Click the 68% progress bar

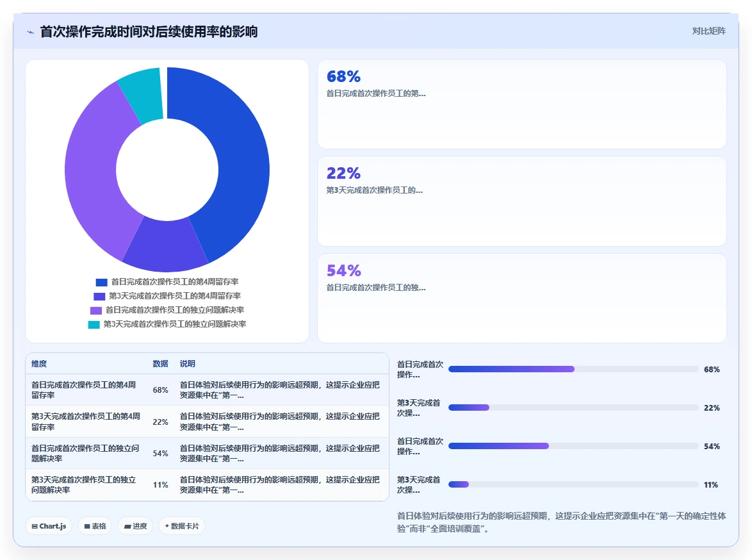[573, 369]
